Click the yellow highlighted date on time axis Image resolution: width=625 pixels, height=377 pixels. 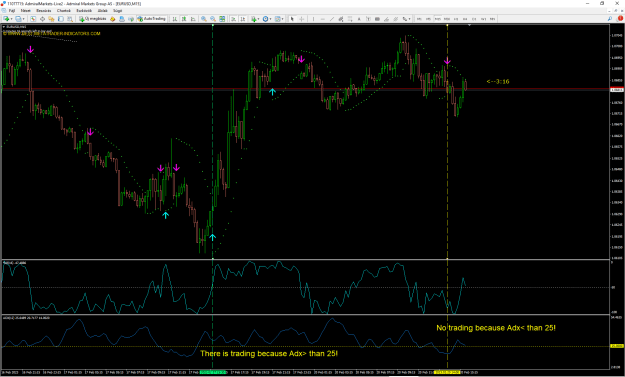(x=447, y=373)
